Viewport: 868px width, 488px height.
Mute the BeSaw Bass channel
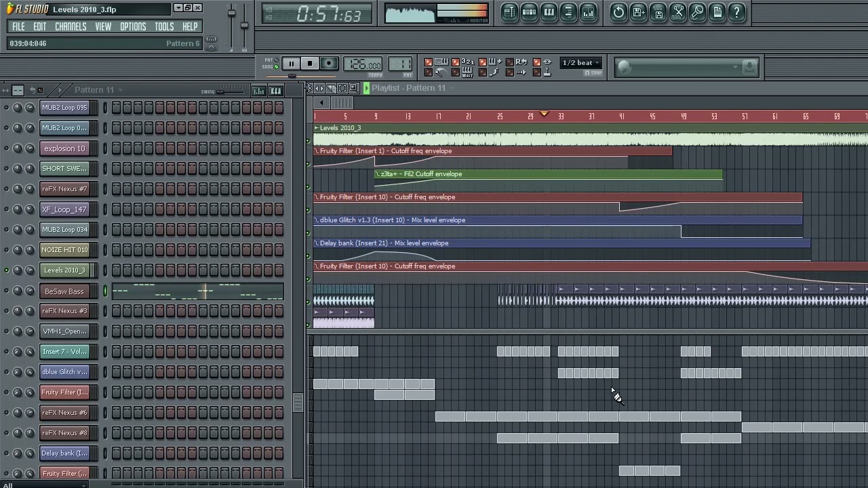click(7, 291)
